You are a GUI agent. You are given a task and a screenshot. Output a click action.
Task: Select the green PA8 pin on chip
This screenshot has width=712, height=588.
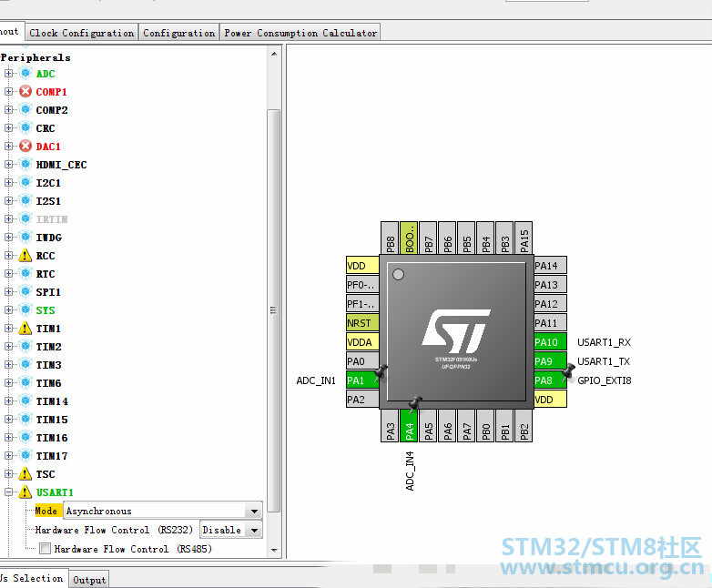click(x=550, y=380)
